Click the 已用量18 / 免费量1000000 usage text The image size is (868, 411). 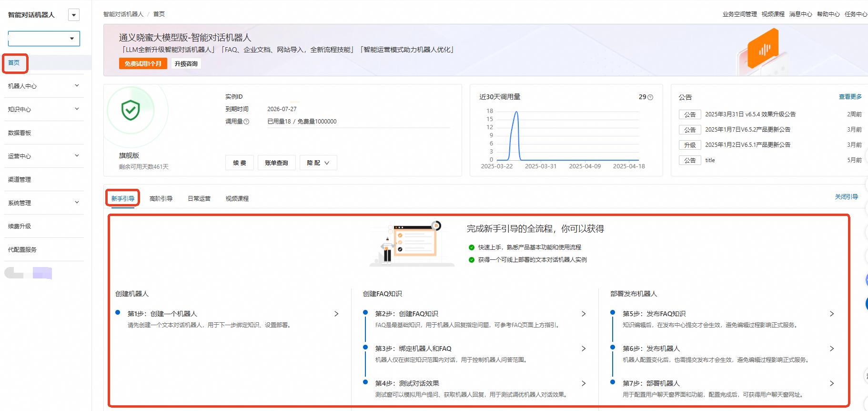302,122
